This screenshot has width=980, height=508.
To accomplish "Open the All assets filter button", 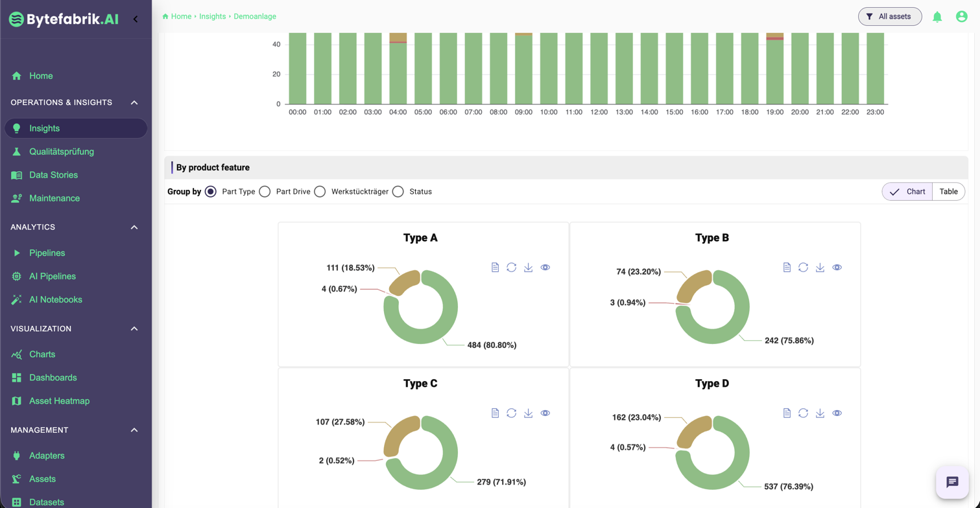I will [889, 17].
